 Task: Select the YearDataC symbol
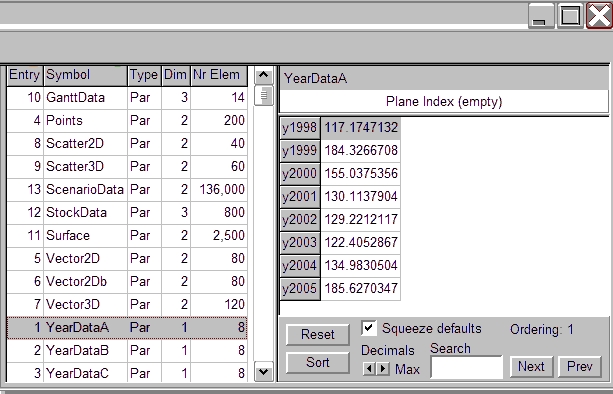(x=127, y=373)
